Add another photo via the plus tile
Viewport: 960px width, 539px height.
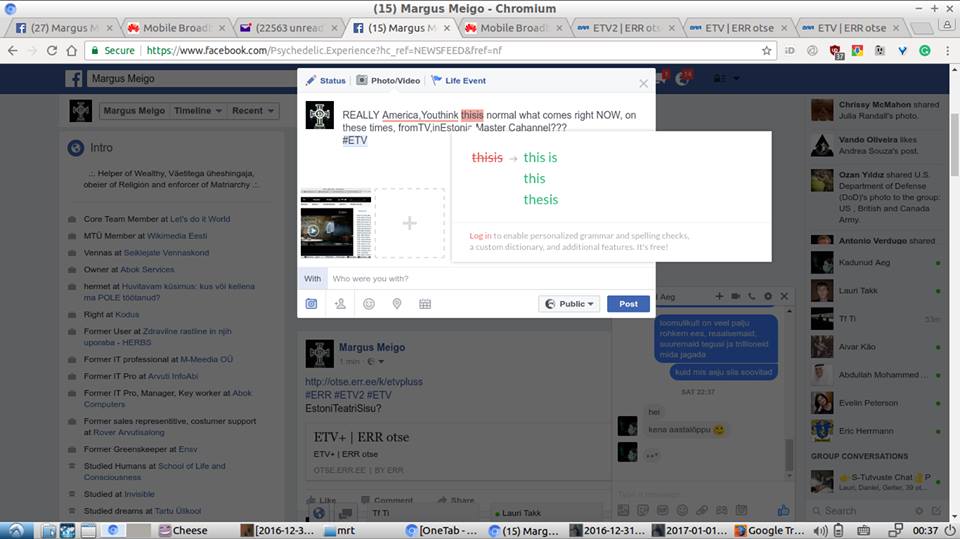(x=410, y=223)
